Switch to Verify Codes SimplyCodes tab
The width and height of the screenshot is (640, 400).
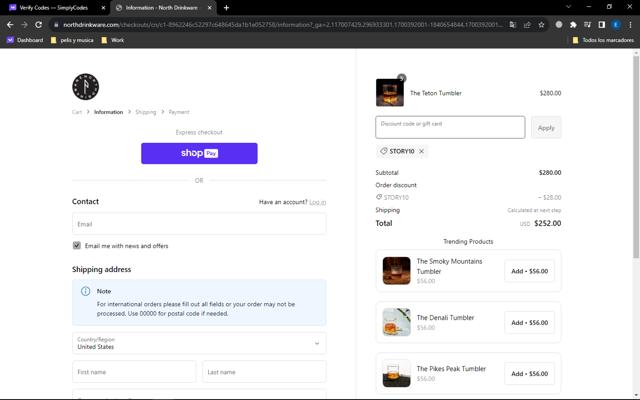53,7
